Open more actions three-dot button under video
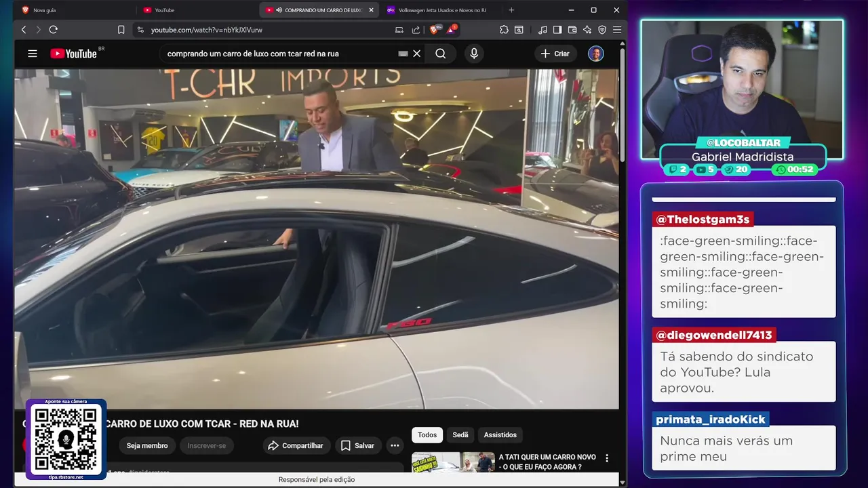This screenshot has width=868, height=488. (x=395, y=445)
